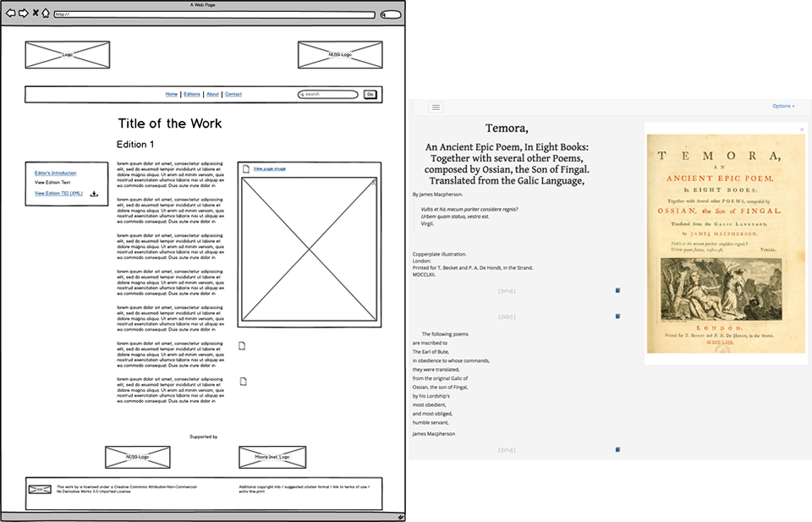Open the hamburger menu in the Temora viewer
The width and height of the screenshot is (812, 522).
436,107
